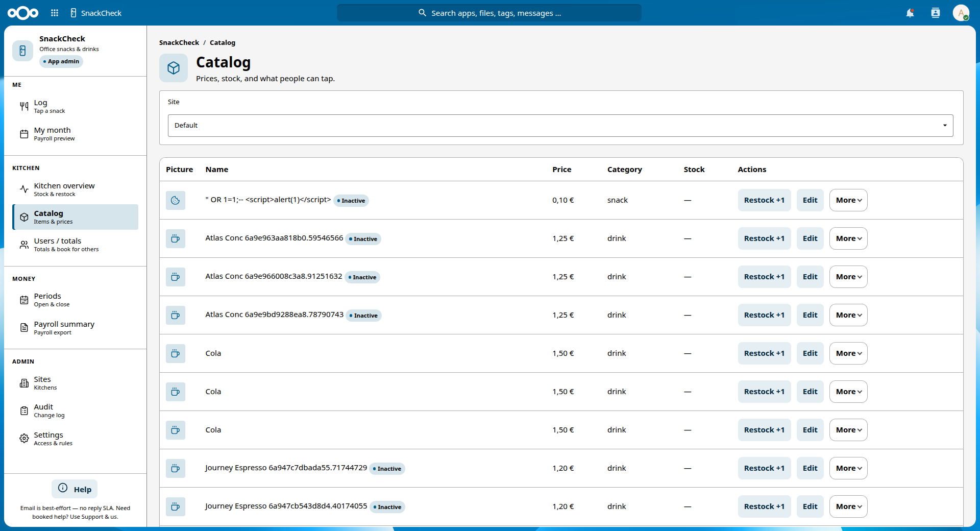980x531 pixels.
Task: Go to Log in the sidebar
Action: click(75, 106)
